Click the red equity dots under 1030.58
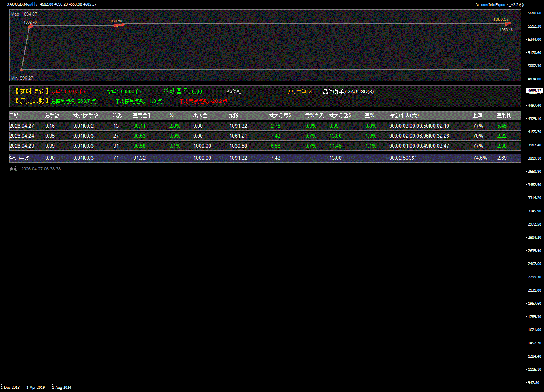544x392 pixels. [x=119, y=25]
